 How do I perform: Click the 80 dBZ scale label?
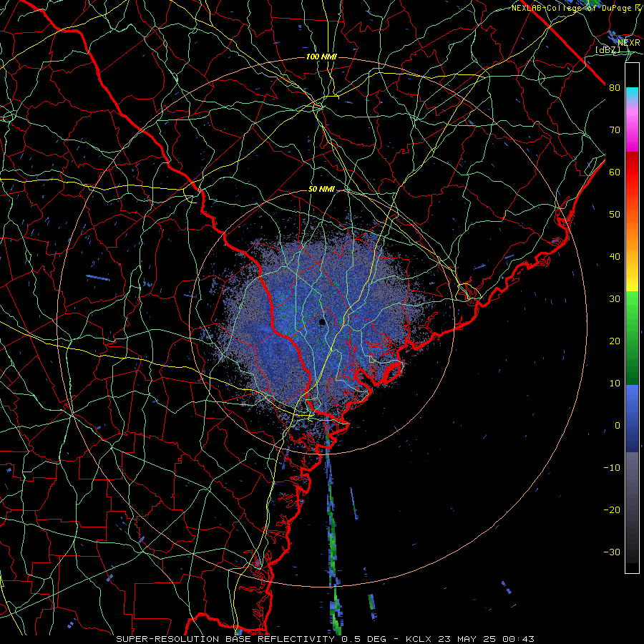tap(615, 87)
